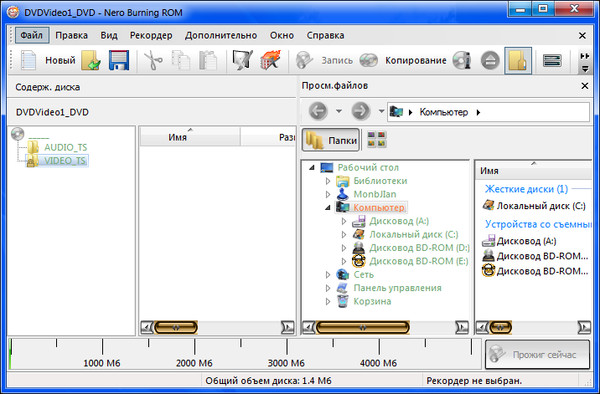Collapse the Компьютер tree node
600x394 pixels.
(x=328, y=208)
